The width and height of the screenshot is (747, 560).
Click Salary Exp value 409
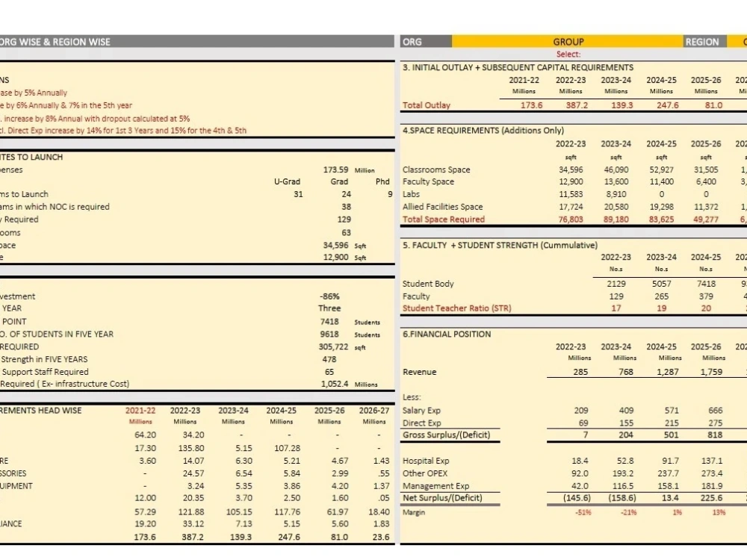626,410
